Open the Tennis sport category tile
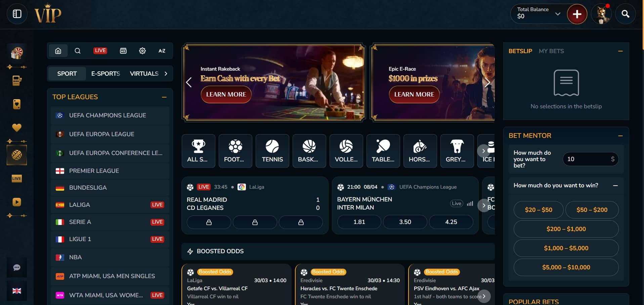 [x=272, y=151]
